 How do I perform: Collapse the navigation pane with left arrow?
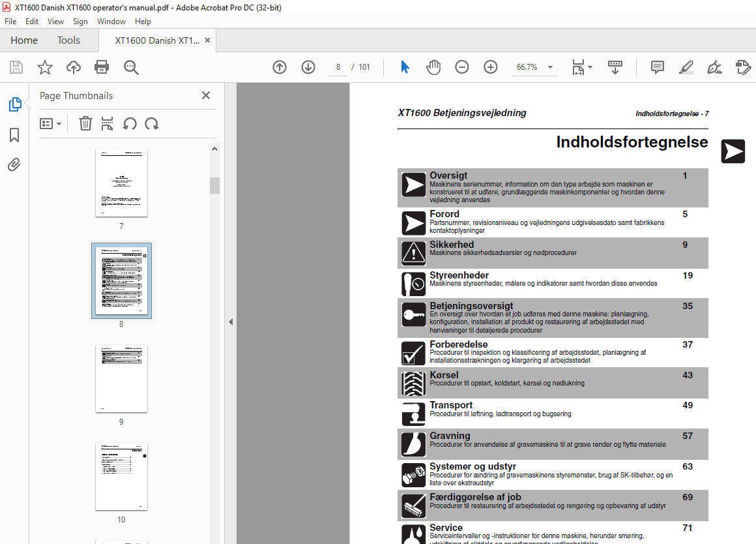point(231,322)
